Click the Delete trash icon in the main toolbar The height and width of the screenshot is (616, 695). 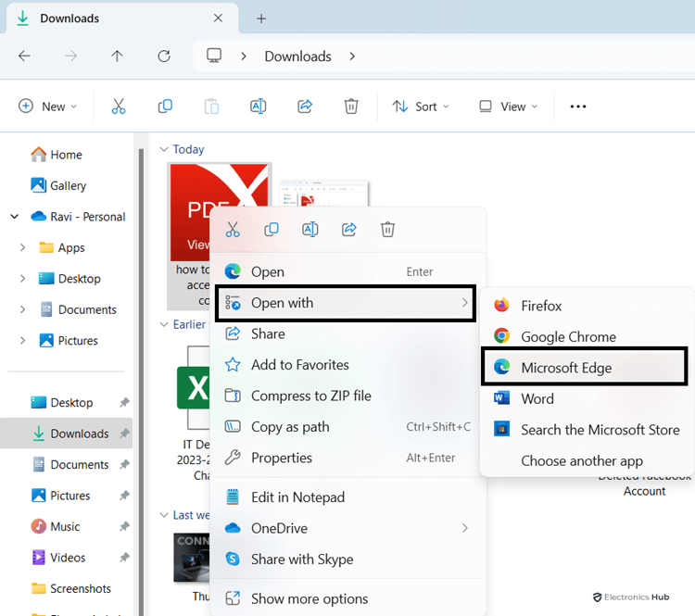coord(351,107)
